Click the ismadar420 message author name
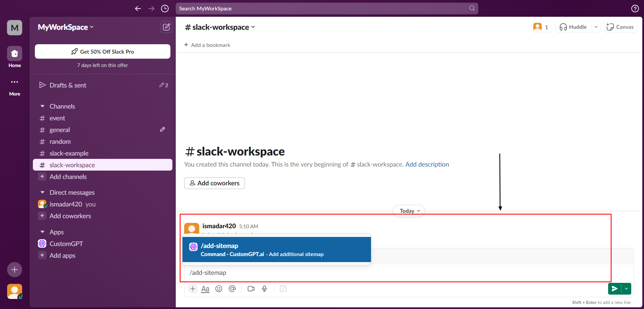644x309 pixels. pos(219,226)
